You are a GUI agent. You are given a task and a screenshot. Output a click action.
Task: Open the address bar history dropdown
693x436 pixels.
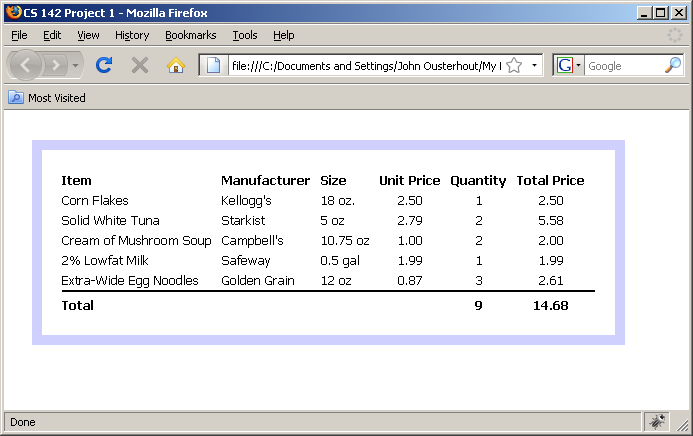[534, 65]
